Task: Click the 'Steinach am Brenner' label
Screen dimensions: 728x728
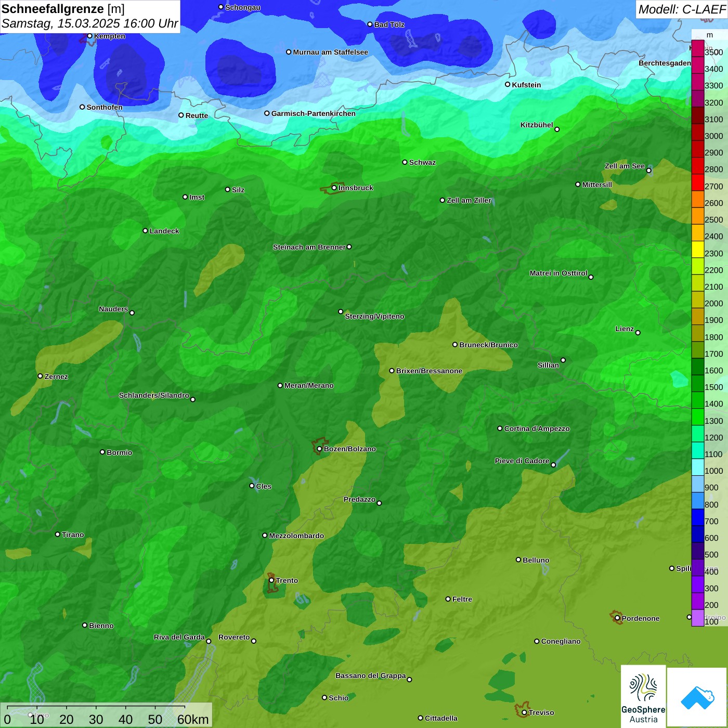Action: coord(309,247)
